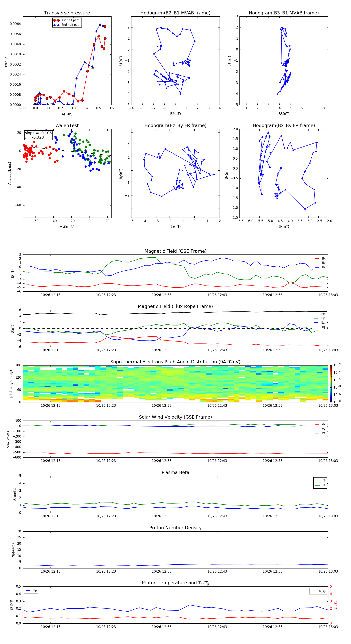The width and height of the screenshot is (351, 644).
Task: Select the "2nd half path" legend entry
Action: pos(67,25)
